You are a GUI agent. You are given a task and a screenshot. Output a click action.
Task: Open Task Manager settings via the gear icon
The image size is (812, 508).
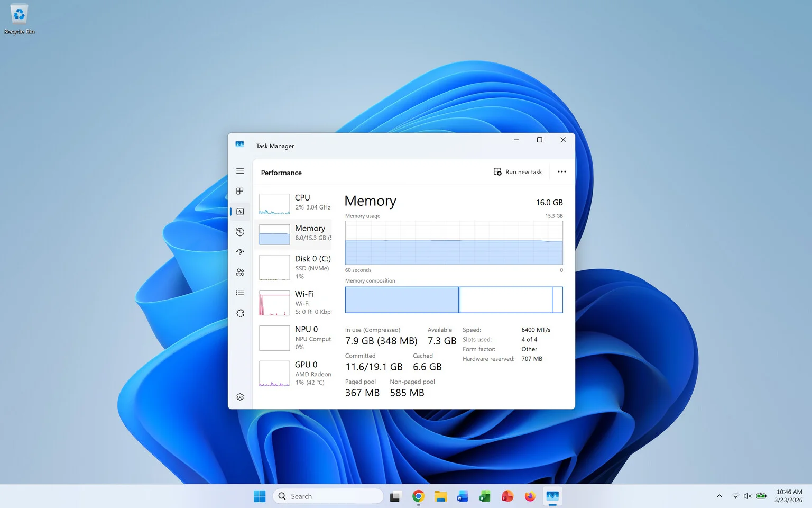[x=240, y=396]
